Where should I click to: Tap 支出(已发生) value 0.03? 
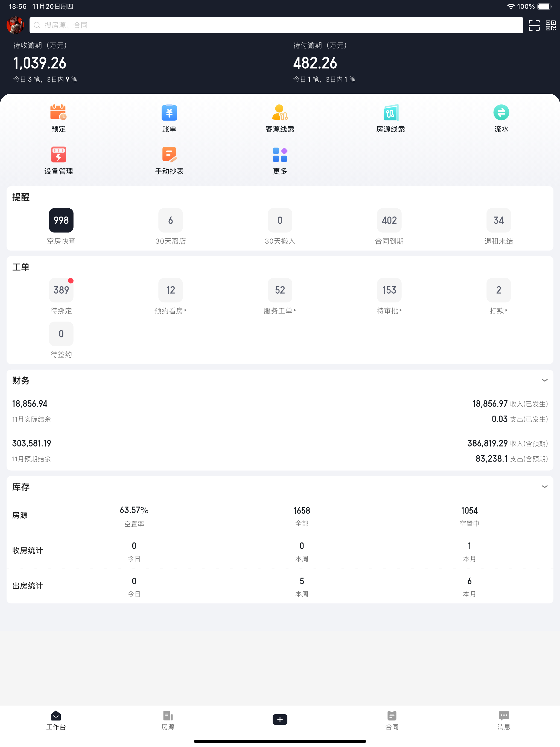coord(500,419)
